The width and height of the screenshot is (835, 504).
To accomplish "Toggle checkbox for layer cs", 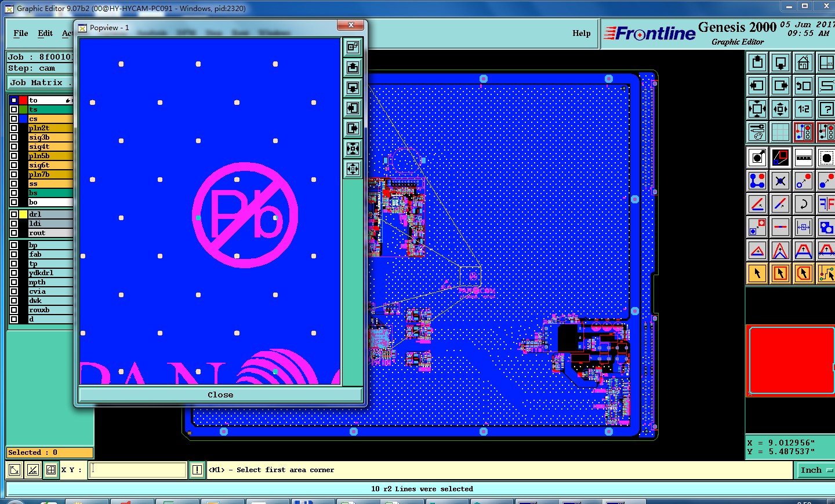I will coord(14,119).
